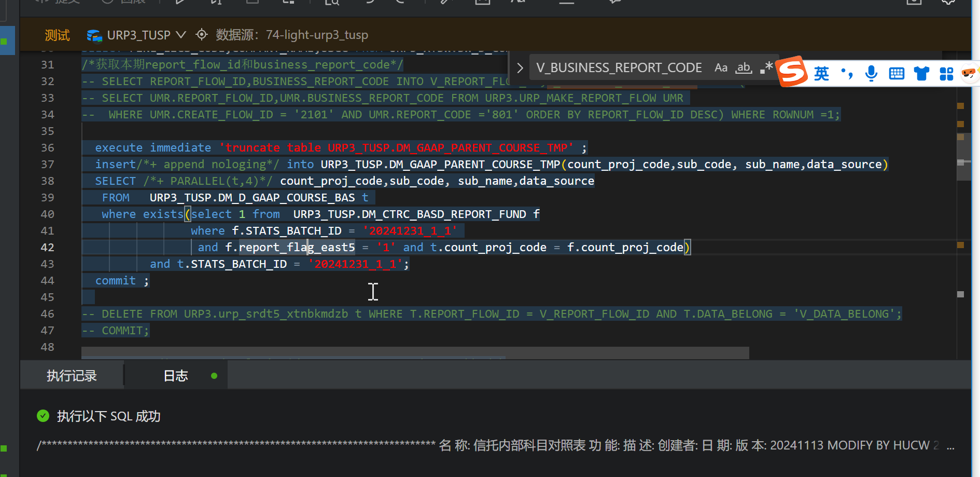Click 'f.report_flag_east5' on line 42
Screen dimensions: 980x477
coord(290,248)
